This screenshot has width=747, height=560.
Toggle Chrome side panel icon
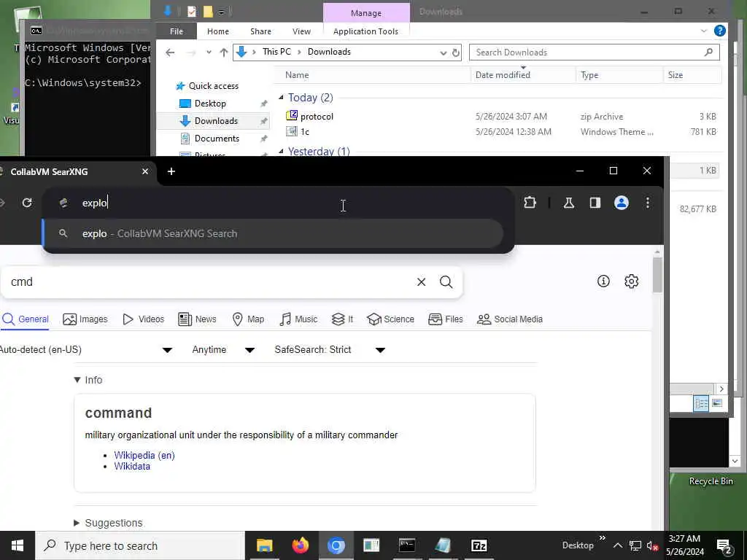(595, 203)
